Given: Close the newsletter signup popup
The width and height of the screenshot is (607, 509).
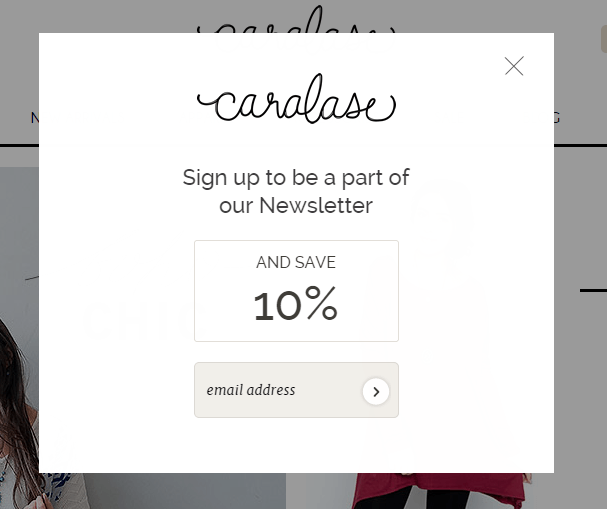Looking at the screenshot, I should (514, 66).
